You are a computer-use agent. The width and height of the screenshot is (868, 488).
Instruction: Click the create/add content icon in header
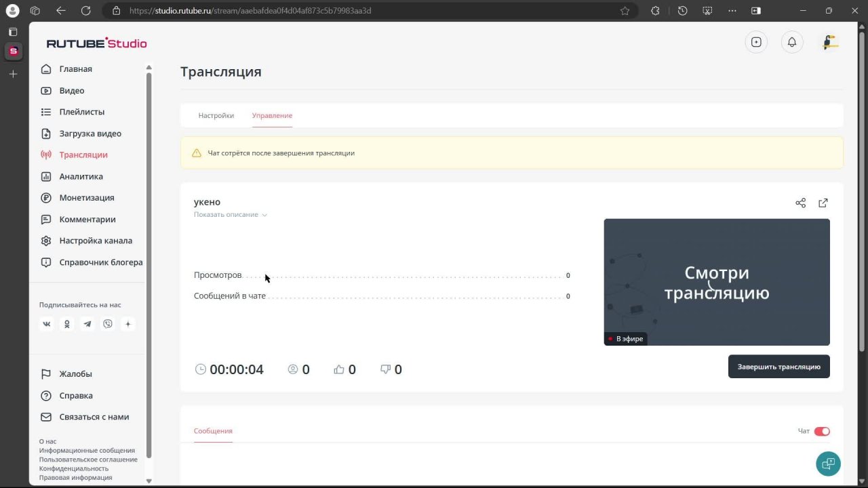coord(756,42)
